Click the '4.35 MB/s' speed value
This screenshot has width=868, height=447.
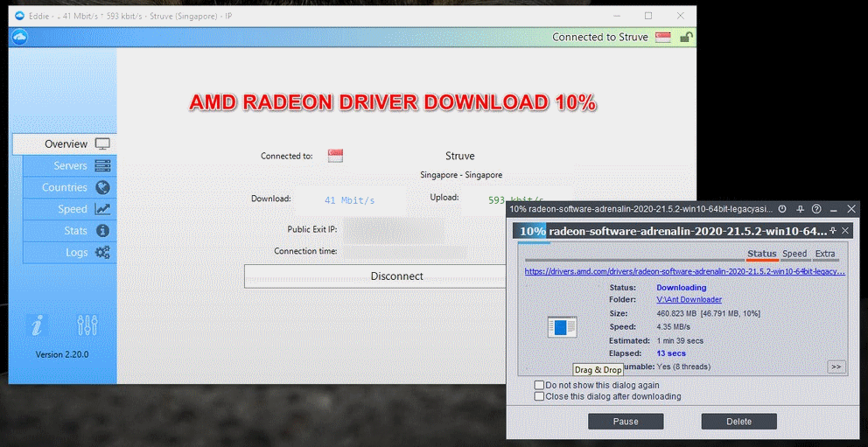[673, 326]
